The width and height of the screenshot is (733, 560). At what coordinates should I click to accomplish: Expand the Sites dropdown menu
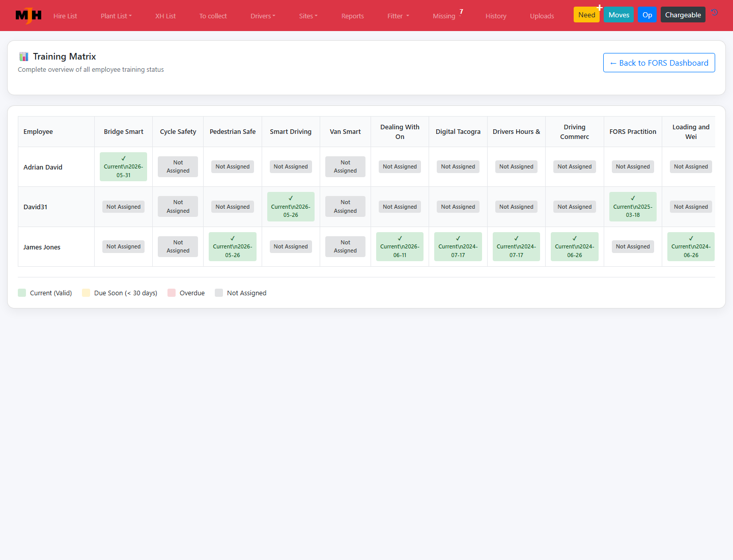click(308, 16)
